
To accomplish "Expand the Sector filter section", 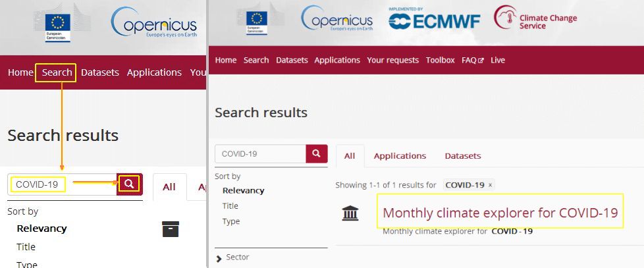I will pyautogui.click(x=232, y=257).
